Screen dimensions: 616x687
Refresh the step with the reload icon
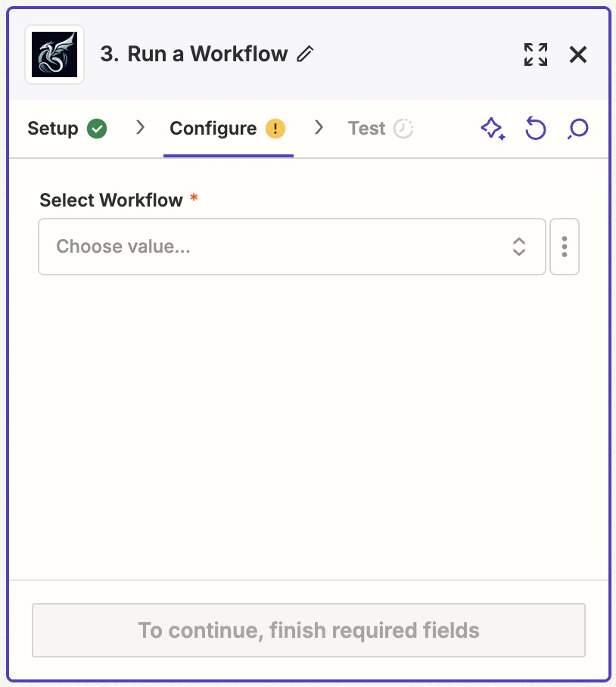(535, 129)
